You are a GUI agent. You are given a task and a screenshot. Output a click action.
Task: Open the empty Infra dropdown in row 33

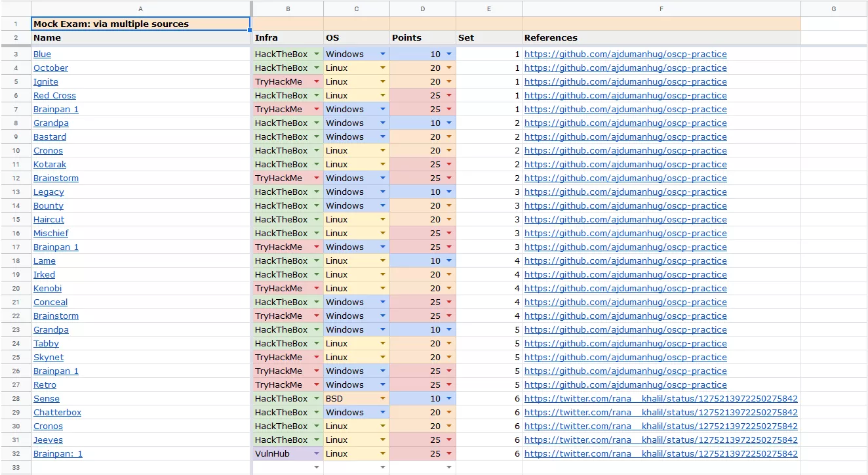(317, 468)
